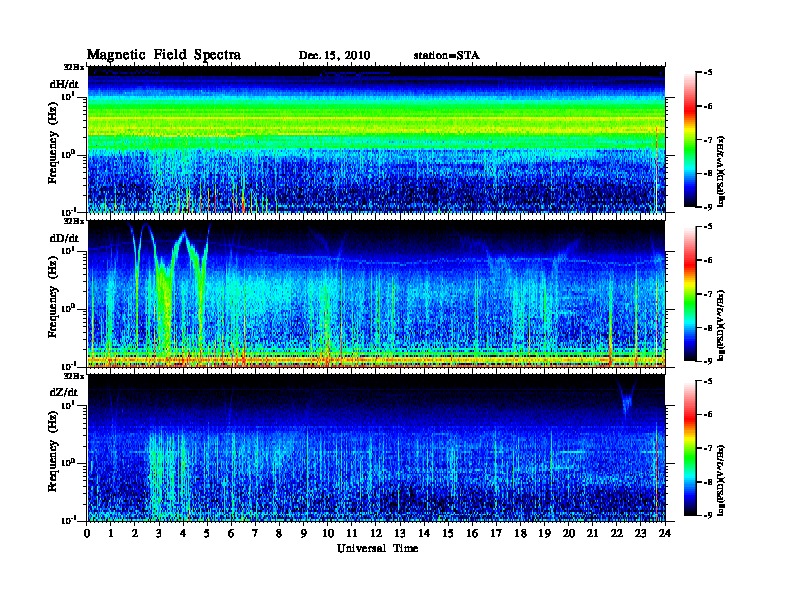Click the "32Hz" label of the dZ/dt panel
Screen dimensions: 792x612
click(x=74, y=376)
